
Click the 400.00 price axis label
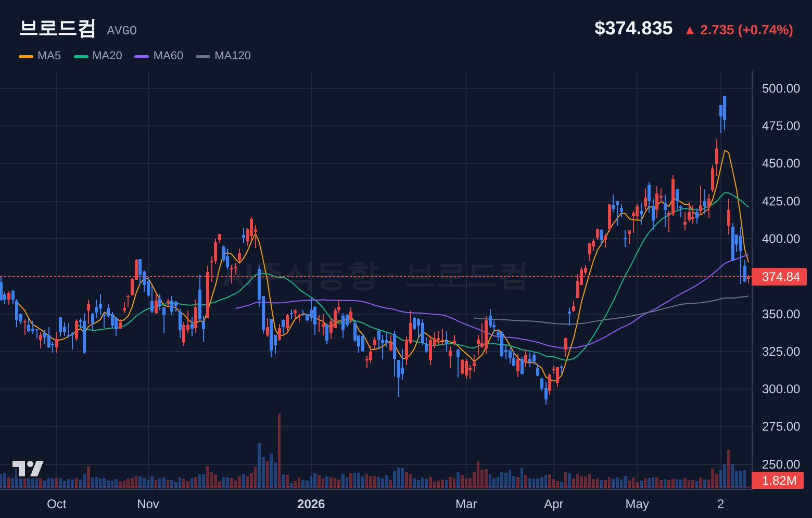(x=781, y=239)
